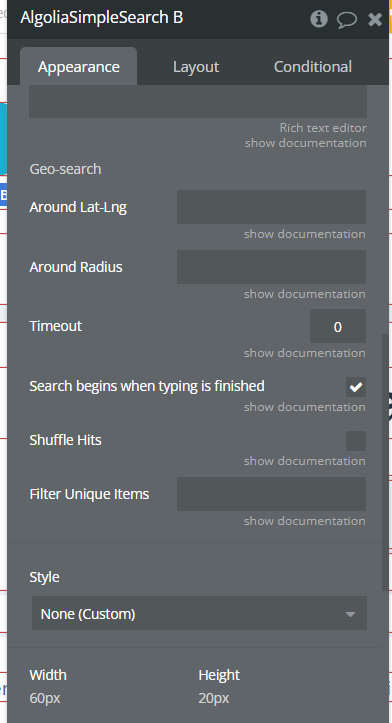The height and width of the screenshot is (723, 392).
Task: Open the element info icon
Action: [x=319, y=19]
